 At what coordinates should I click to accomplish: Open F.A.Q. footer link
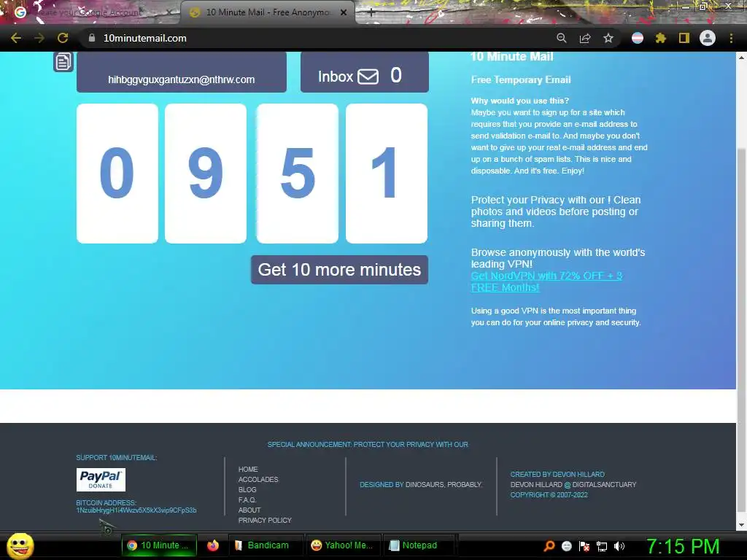[x=247, y=500]
